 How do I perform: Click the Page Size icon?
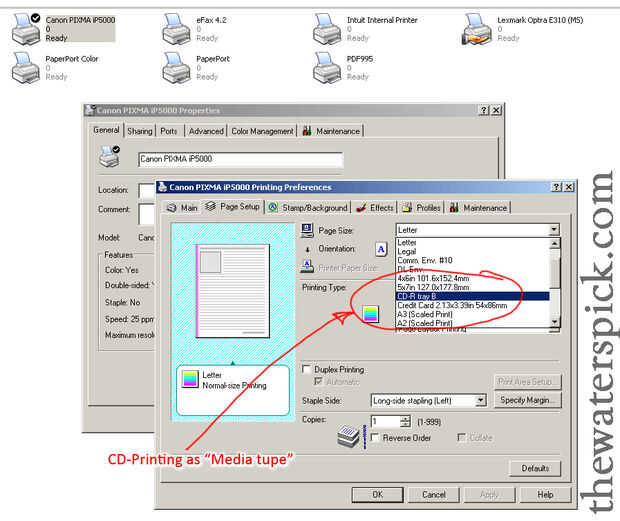pyautogui.click(x=307, y=230)
